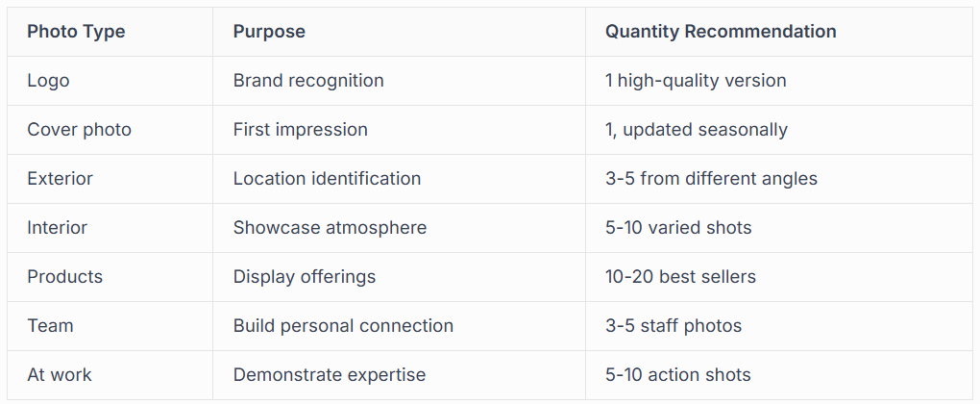Click the Interior cell
The height and width of the screenshot is (404, 980).
click(x=57, y=228)
